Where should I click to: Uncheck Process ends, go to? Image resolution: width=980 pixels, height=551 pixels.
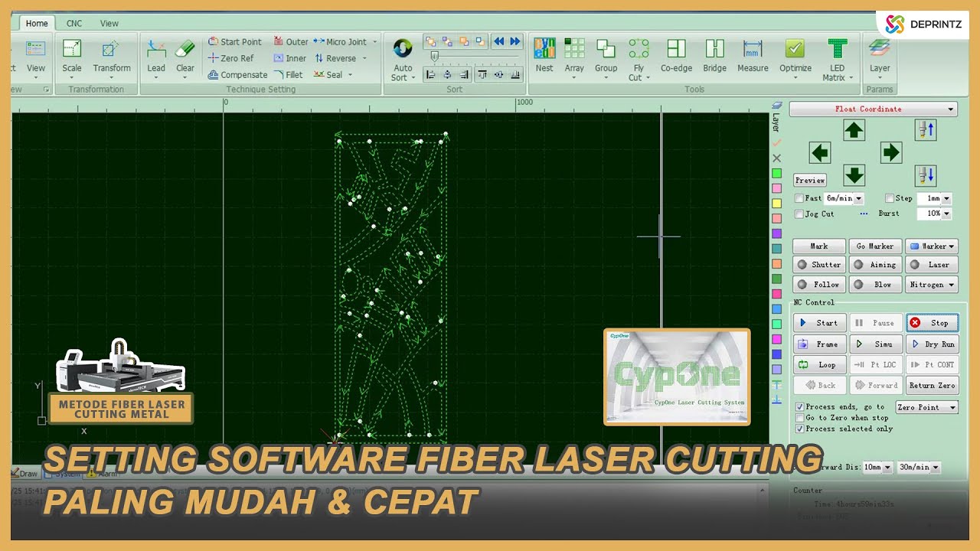(x=799, y=407)
